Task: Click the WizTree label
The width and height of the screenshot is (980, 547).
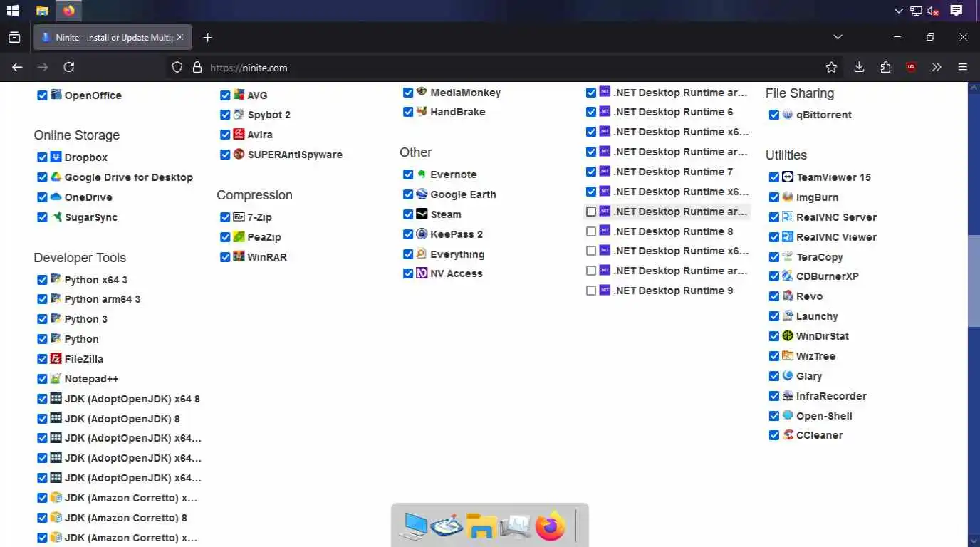Action: (816, 356)
